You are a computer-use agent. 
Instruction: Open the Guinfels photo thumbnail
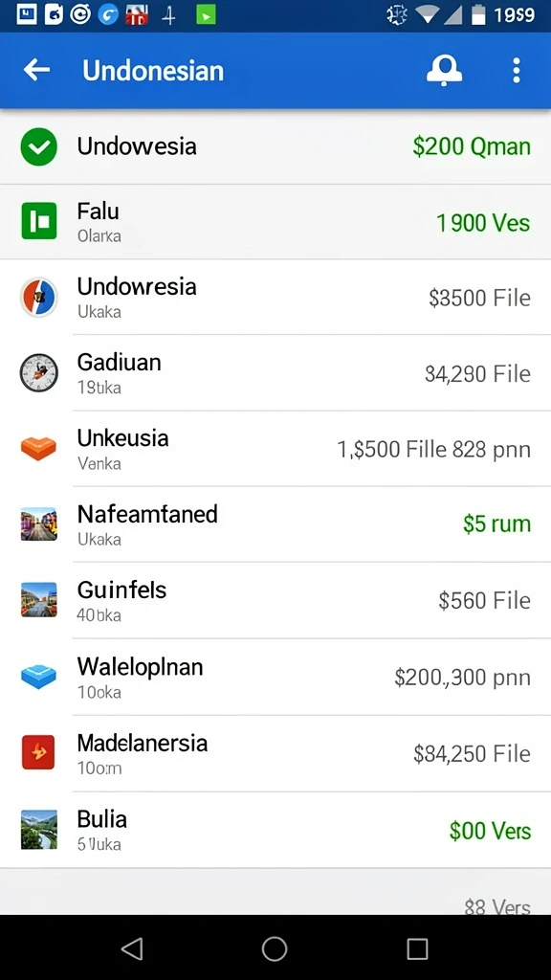tap(38, 599)
